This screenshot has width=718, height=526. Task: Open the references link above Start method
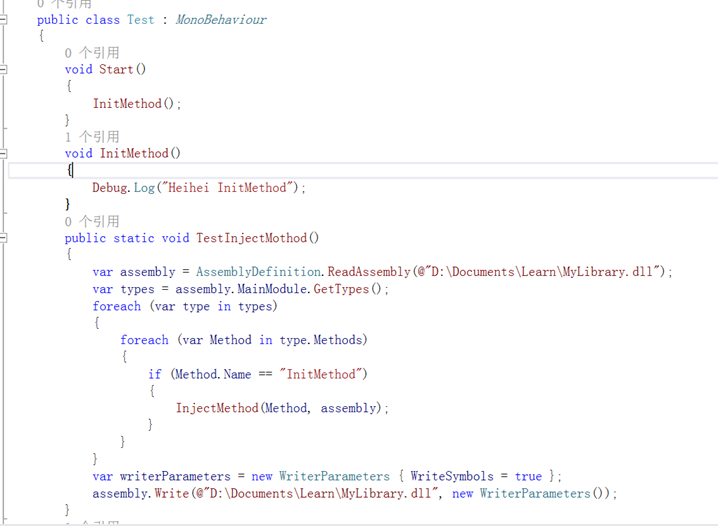pyautogui.click(x=91, y=52)
